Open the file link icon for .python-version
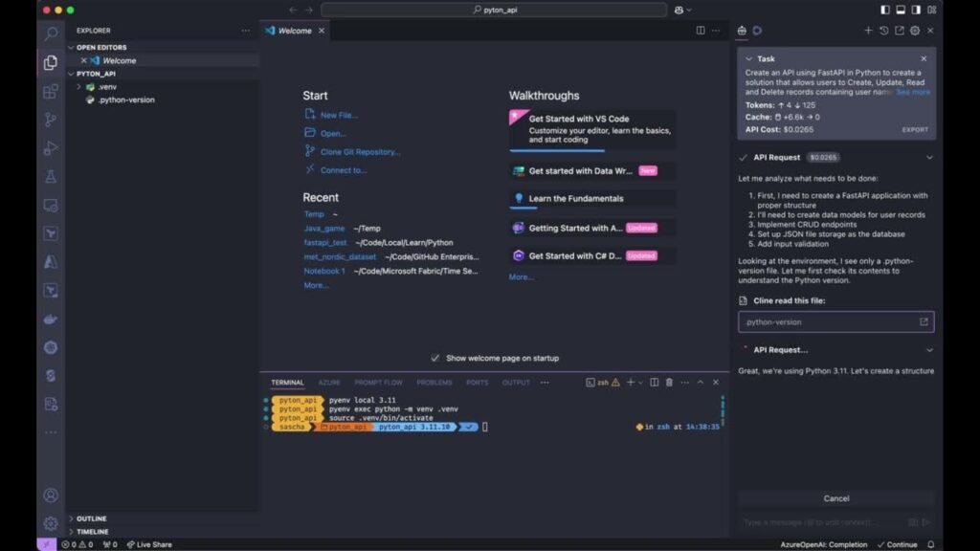 [x=924, y=321]
